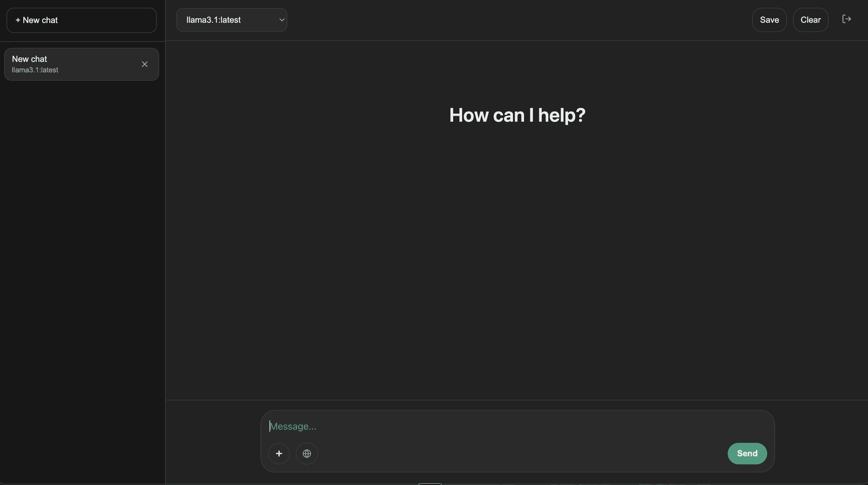The height and width of the screenshot is (485, 868).
Task: Click the llama3.1:latest subtitle under New chat
Action: point(35,70)
